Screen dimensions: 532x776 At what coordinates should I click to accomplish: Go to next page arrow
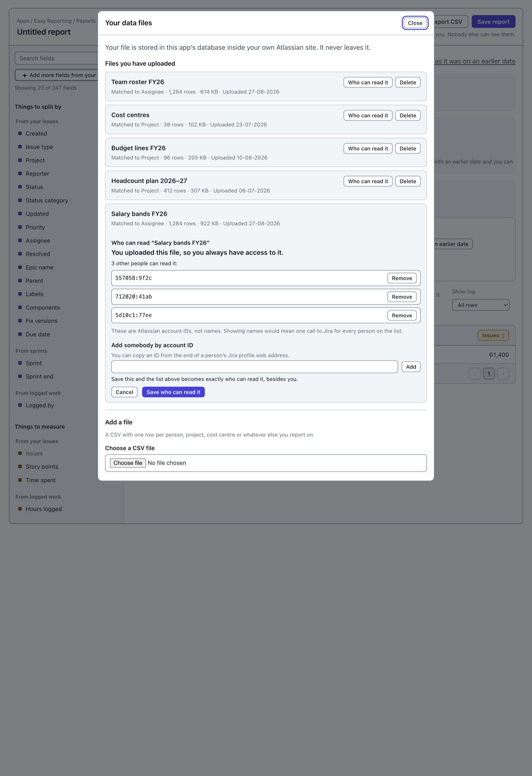[503, 374]
